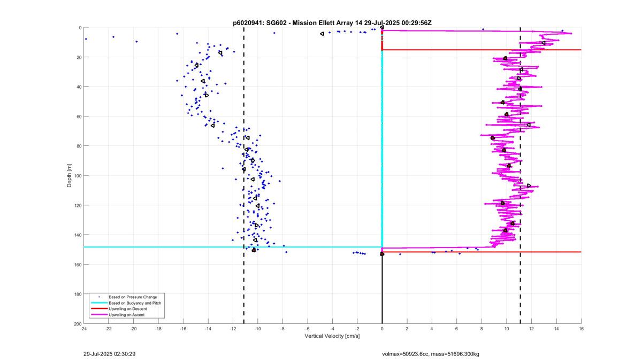The width and height of the screenshot is (642, 364).
Task: Click the x-axis tick label "-14"
Action: coord(208,329)
